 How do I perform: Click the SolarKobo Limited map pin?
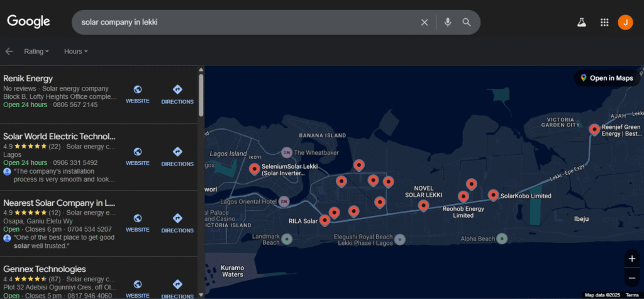(x=493, y=195)
